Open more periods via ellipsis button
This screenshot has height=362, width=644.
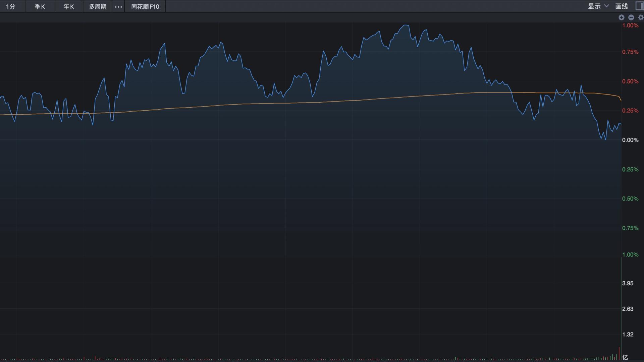tap(118, 6)
